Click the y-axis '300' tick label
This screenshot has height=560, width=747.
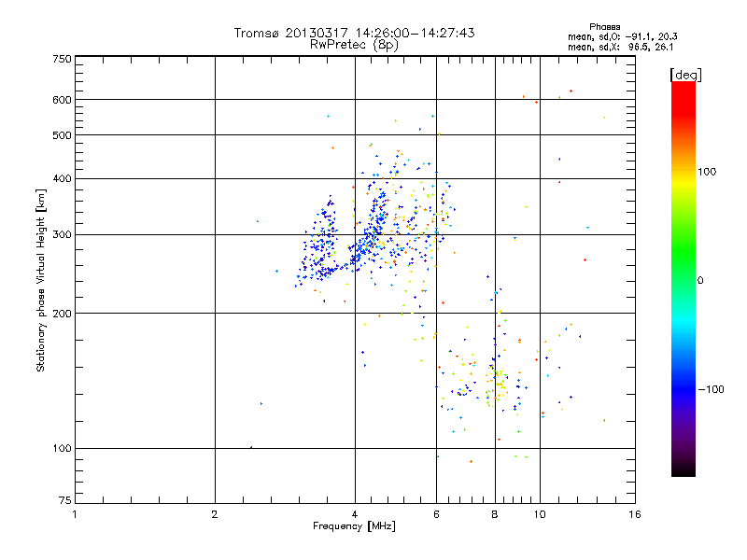(62, 235)
